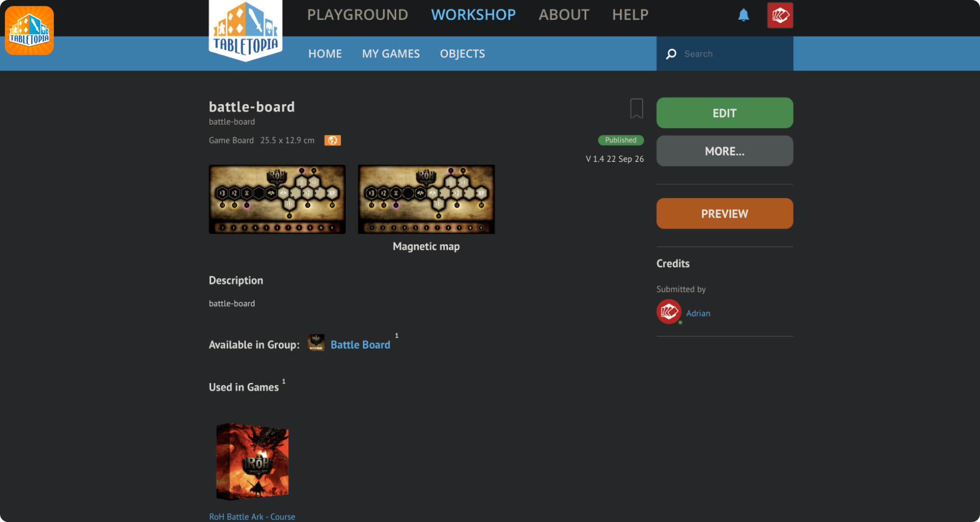Open the More... options button
Image resolution: width=980 pixels, height=522 pixels.
(x=724, y=151)
